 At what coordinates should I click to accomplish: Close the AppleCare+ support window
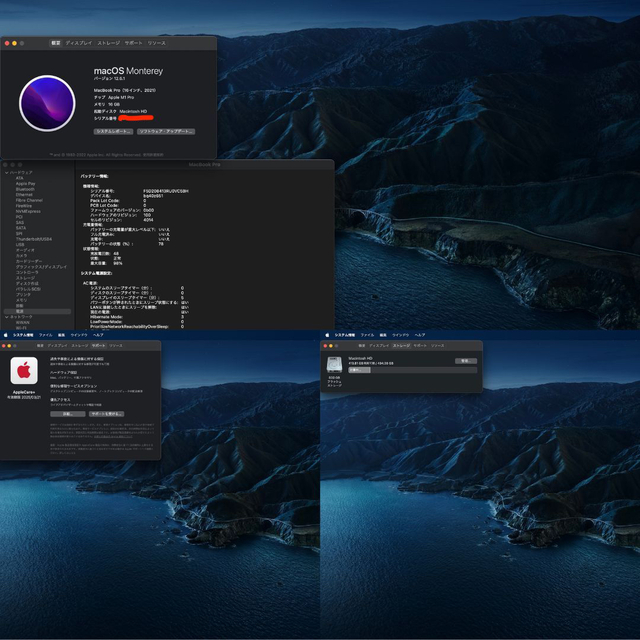click(x=3, y=346)
